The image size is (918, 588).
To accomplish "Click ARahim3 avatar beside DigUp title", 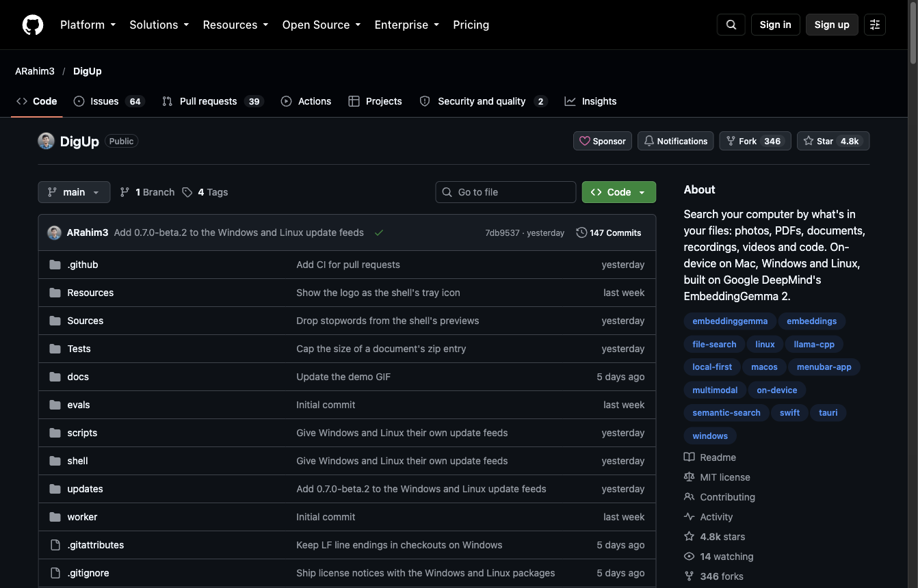I will 46,142.
